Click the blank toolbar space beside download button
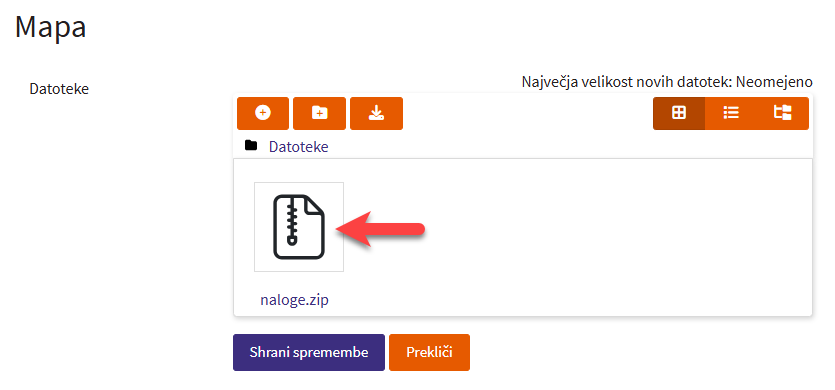This screenshot has height=390, width=835. point(527,113)
